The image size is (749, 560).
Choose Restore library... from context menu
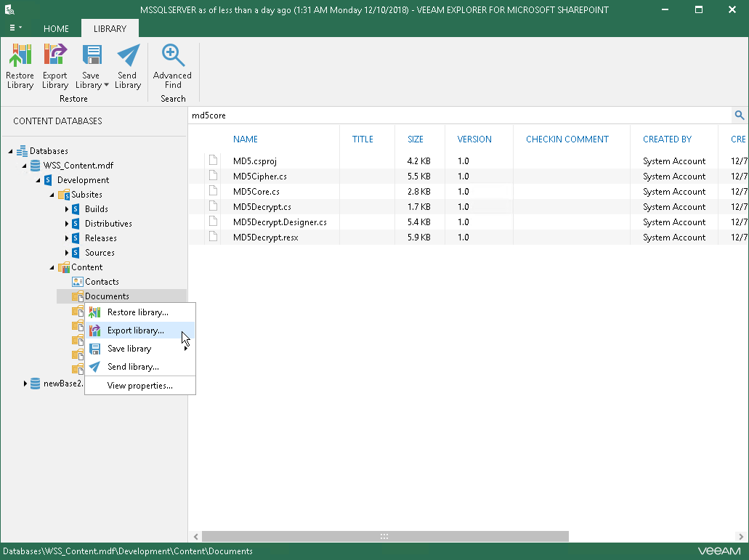pyautogui.click(x=140, y=312)
